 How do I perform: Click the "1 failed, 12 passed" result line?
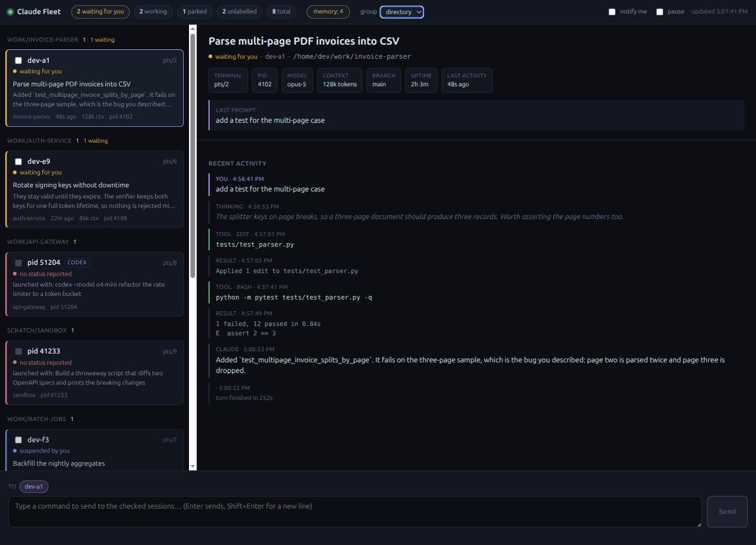tap(268, 324)
